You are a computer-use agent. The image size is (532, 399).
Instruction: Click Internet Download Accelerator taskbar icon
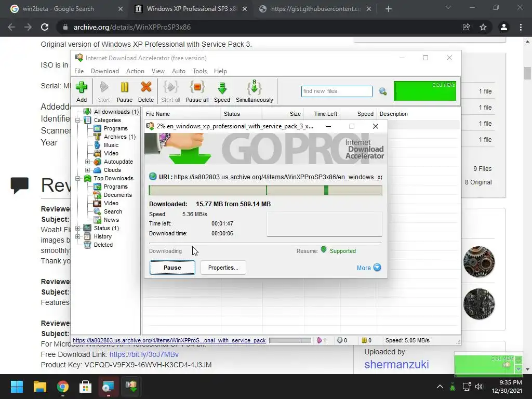[x=131, y=386]
